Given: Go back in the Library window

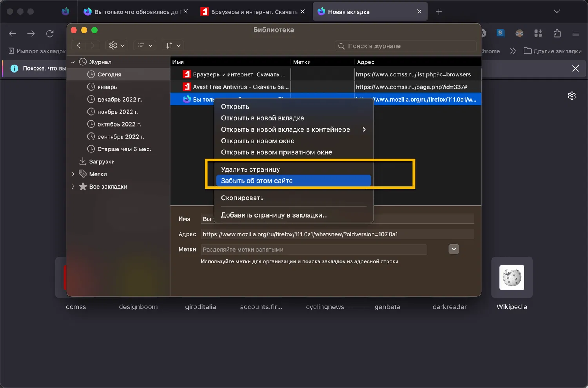Looking at the screenshot, I should click(79, 45).
